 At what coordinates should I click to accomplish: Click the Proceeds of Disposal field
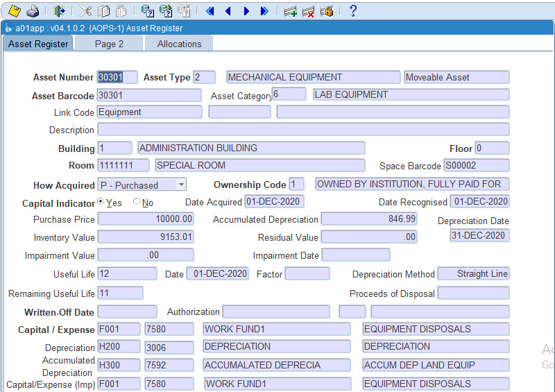[x=473, y=293]
